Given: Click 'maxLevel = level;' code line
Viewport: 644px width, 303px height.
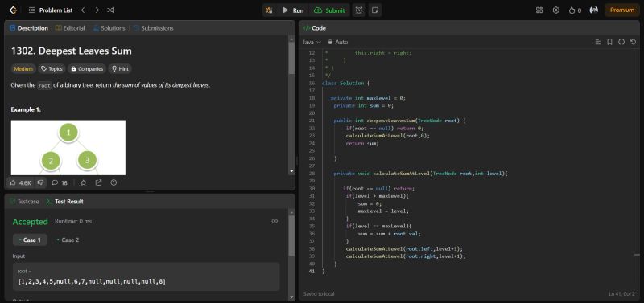Looking at the screenshot, I should [383, 211].
